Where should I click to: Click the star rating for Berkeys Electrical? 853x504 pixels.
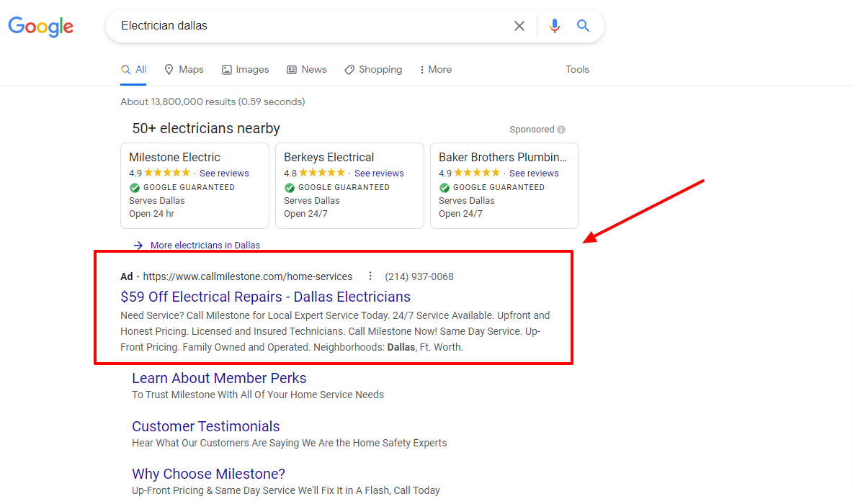tap(322, 173)
